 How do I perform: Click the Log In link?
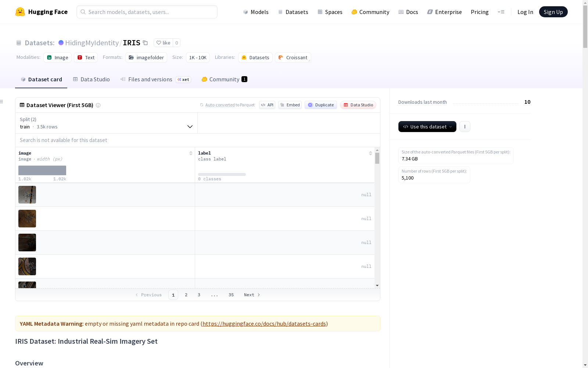(x=525, y=12)
